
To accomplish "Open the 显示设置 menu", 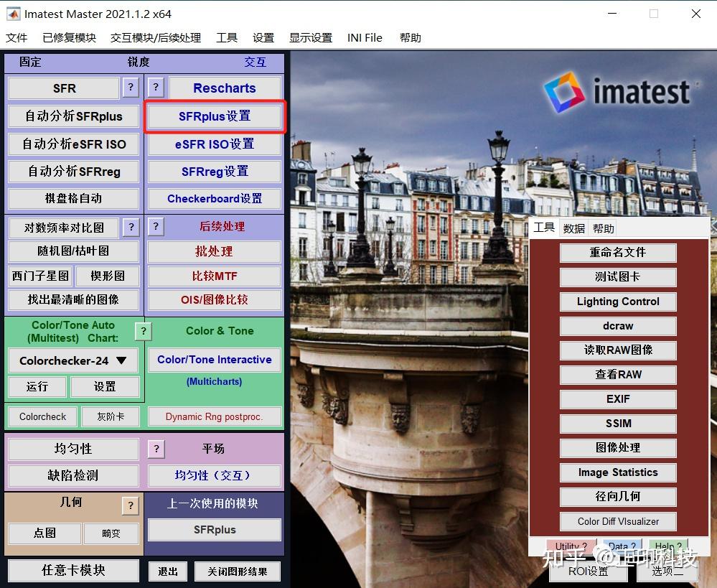I will (x=311, y=37).
